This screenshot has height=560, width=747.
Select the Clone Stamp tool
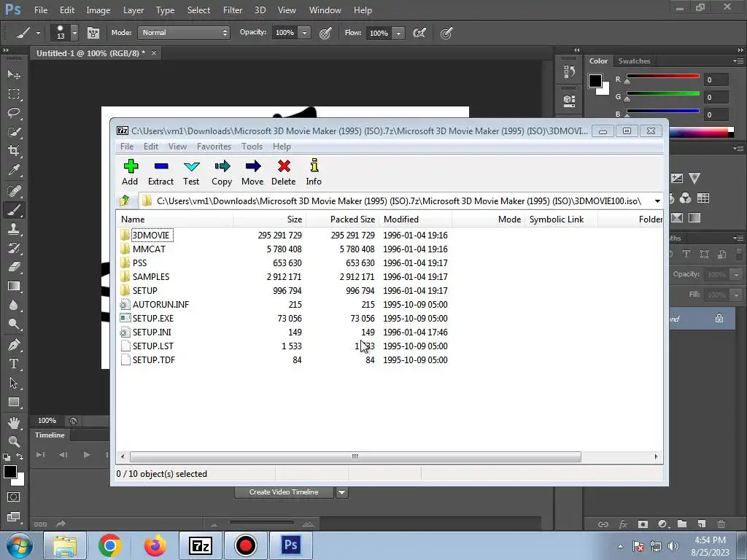[14, 229]
